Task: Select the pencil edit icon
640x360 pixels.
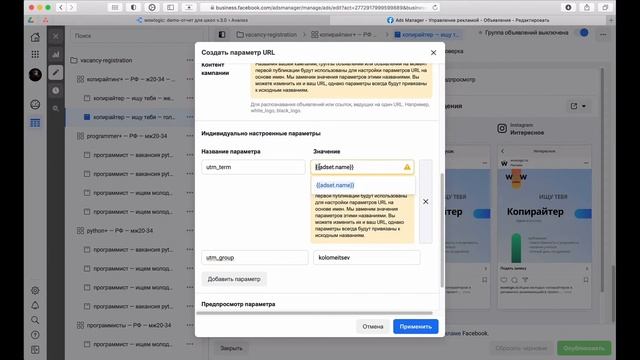Action: pos(56,73)
